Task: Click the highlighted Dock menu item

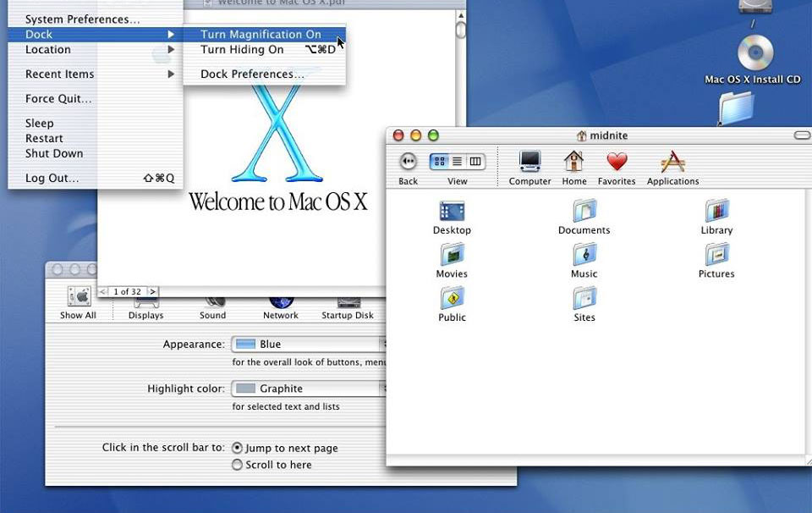Action: [x=96, y=34]
